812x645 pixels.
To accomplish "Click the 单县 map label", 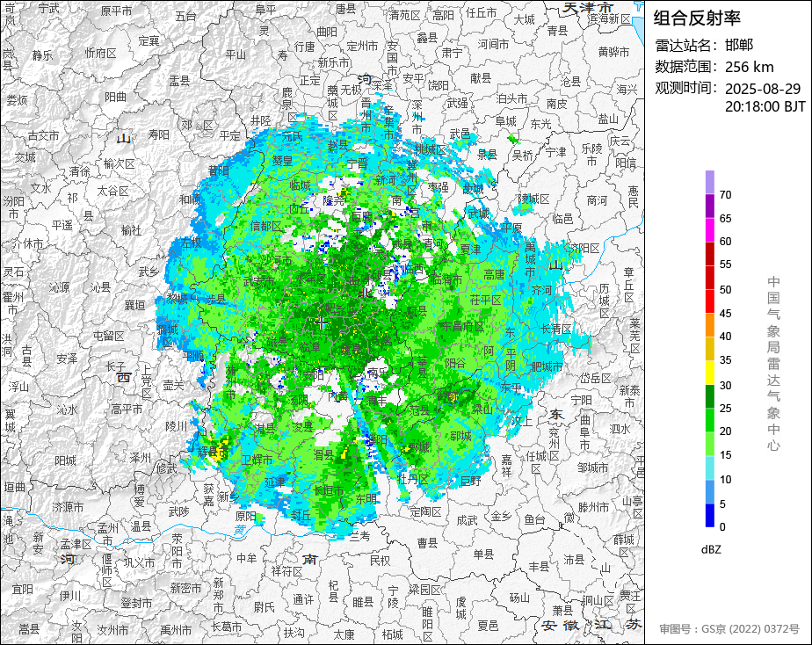I will [483, 554].
